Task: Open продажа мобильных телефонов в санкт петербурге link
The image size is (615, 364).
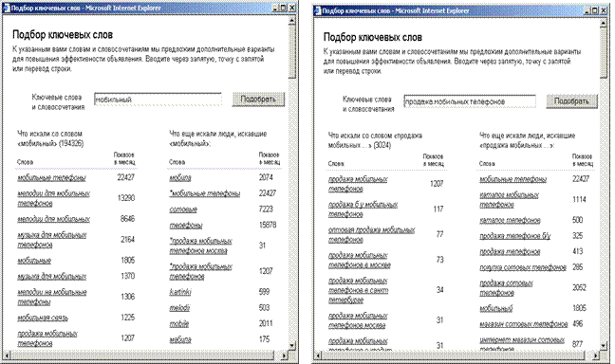Action: (x=358, y=290)
